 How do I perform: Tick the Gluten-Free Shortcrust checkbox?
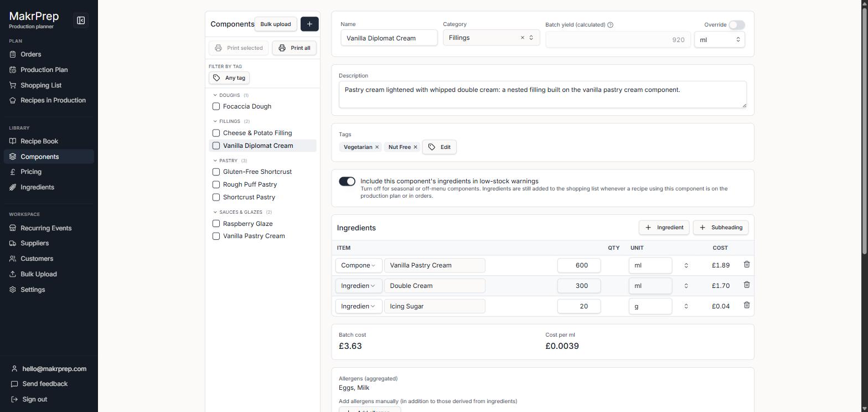coord(216,172)
